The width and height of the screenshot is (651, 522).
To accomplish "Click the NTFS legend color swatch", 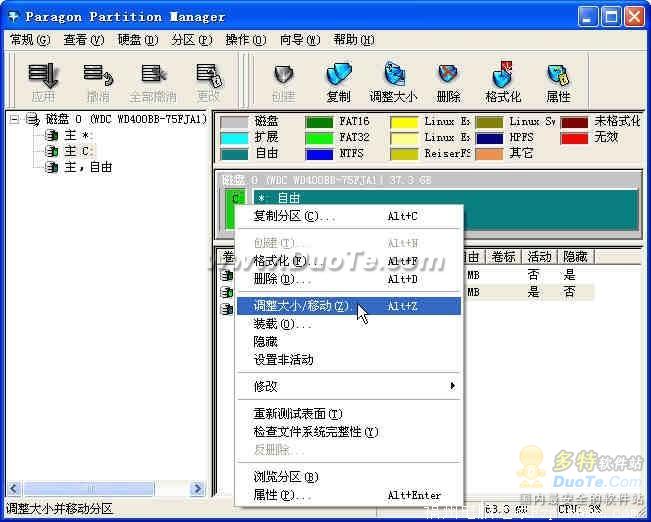I will [x=319, y=154].
